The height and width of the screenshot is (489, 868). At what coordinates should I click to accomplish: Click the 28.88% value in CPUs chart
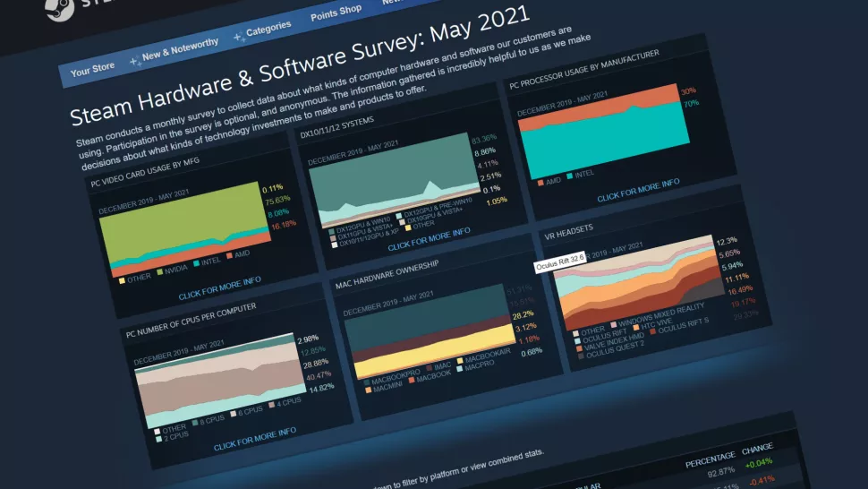(316, 364)
